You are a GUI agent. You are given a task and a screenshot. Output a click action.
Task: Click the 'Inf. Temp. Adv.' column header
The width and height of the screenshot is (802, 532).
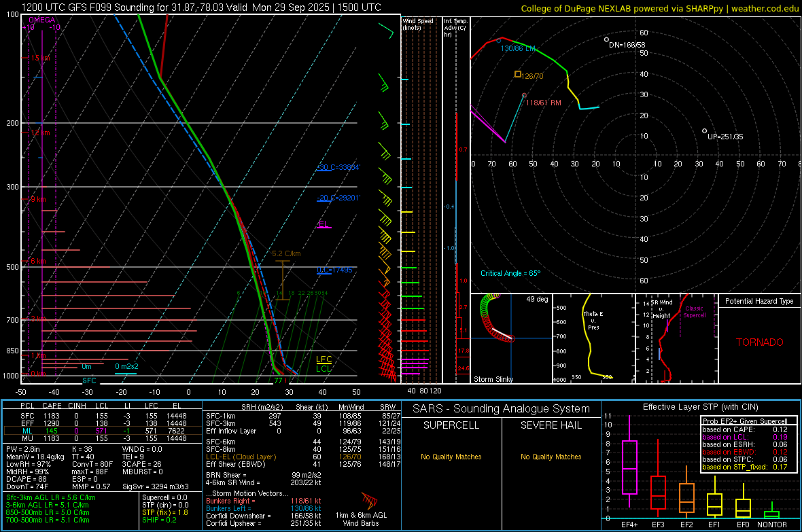[455, 28]
